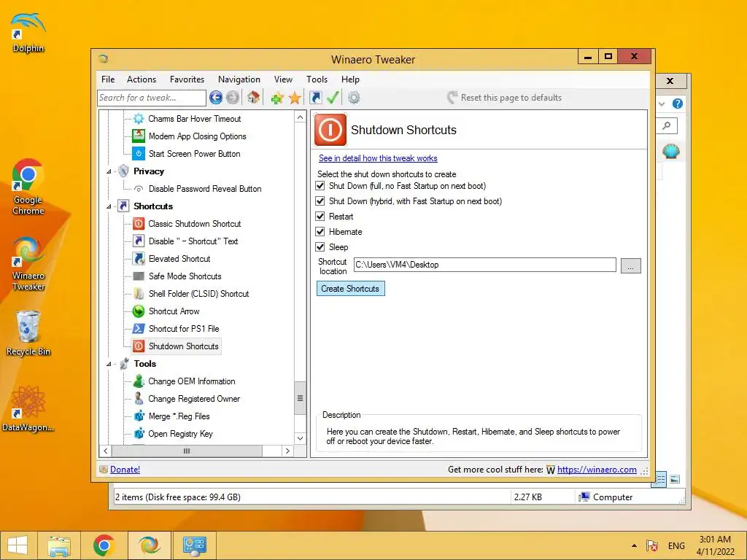The width and height of the screenshot is (747, 560).
Task: Select Shell Folder (CLSID) Shortcut item
Action: pos(198,294)
